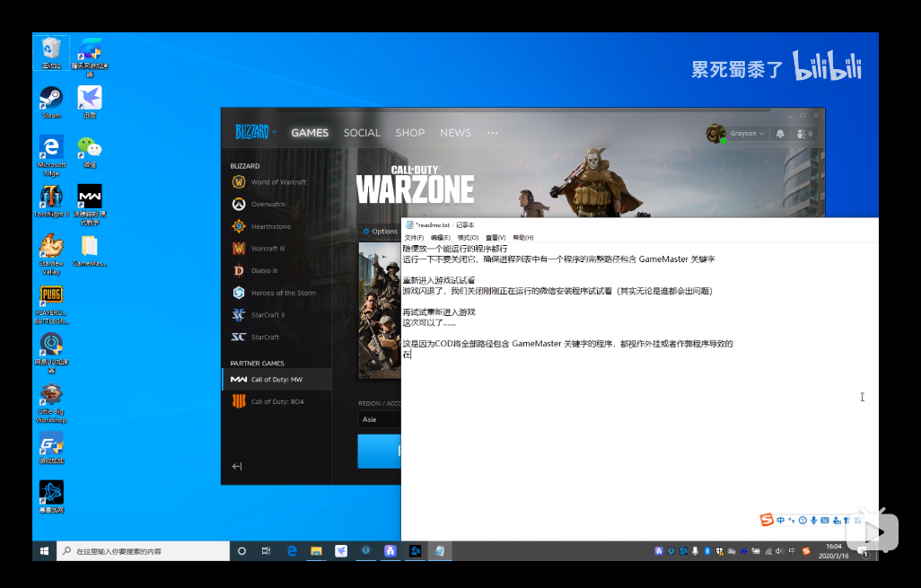Select StarCraft II in the sidebar
Viewport: 921px width, 588px height.
268,315
